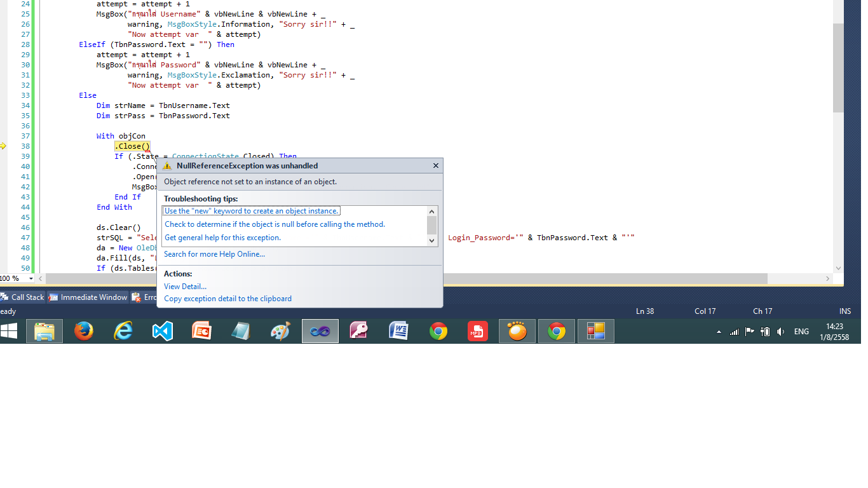Open the notebook app taskbar icon

click(241, 331)
